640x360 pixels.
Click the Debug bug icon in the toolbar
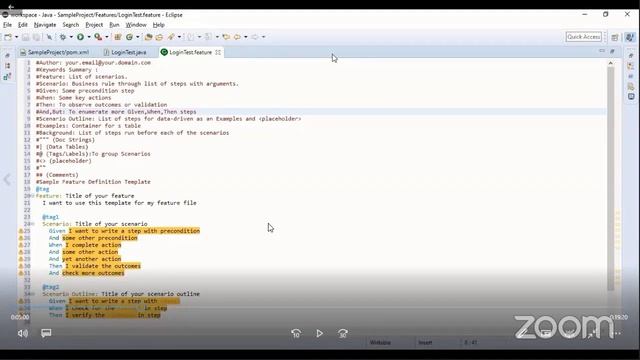click(63, 37)
